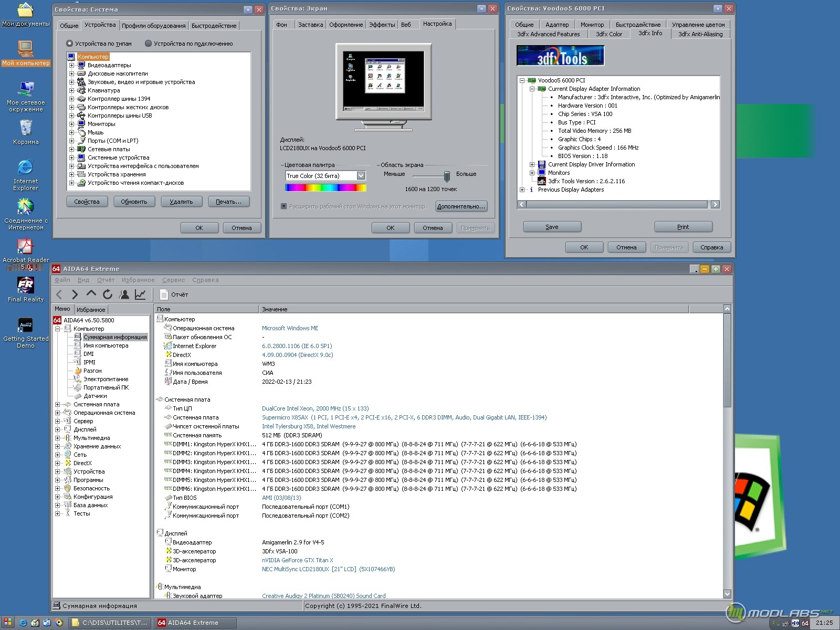Click the AIDA64 Refresh toolbar icon
Screen dimensions: 840x630
pos(108,295)
